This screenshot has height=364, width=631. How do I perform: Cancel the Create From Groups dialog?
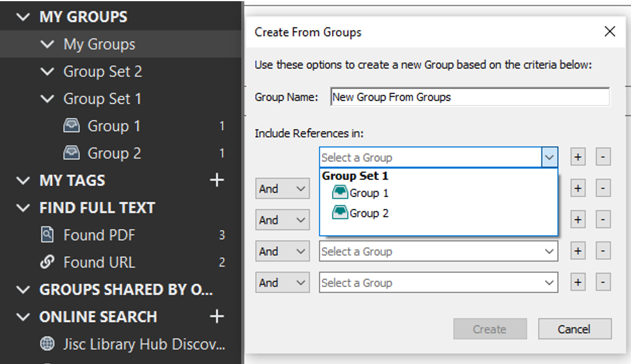pyautogui.click(x=574, y=329)
